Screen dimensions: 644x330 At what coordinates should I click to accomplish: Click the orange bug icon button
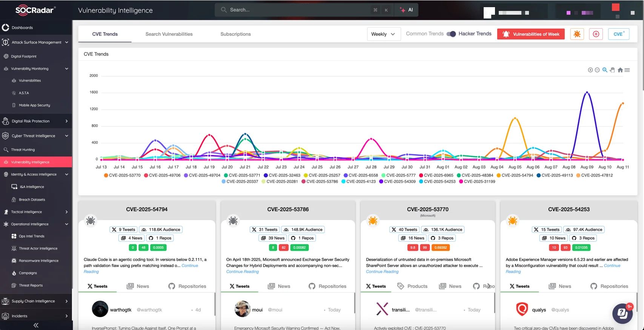coord(577,34)
